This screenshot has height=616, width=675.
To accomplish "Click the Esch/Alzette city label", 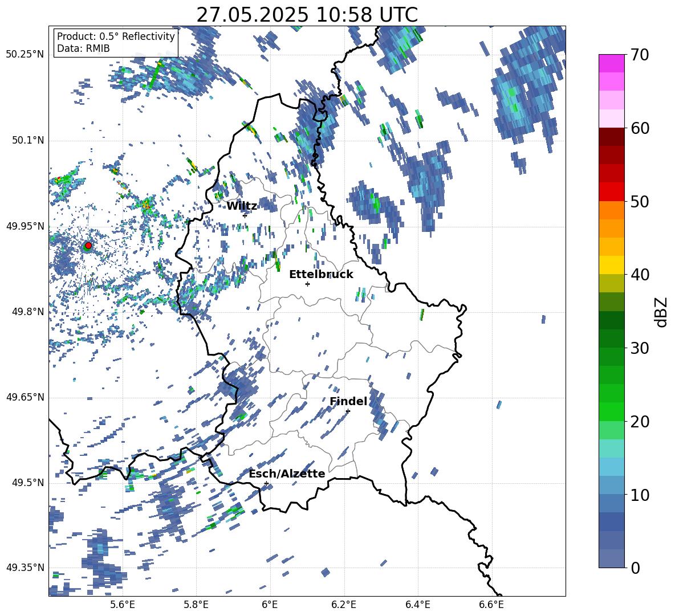I will [x=287, y=474].
